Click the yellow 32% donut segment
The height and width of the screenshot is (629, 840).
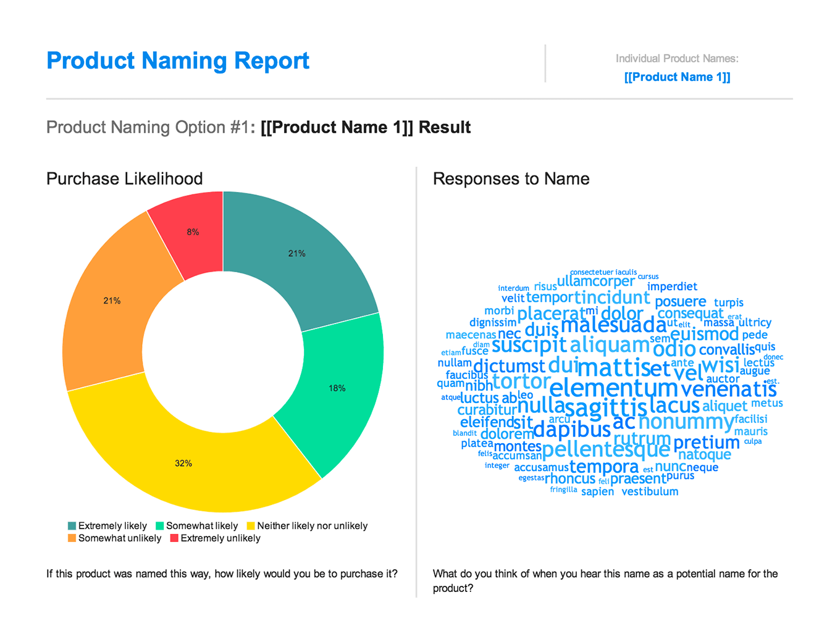point(183,462)
